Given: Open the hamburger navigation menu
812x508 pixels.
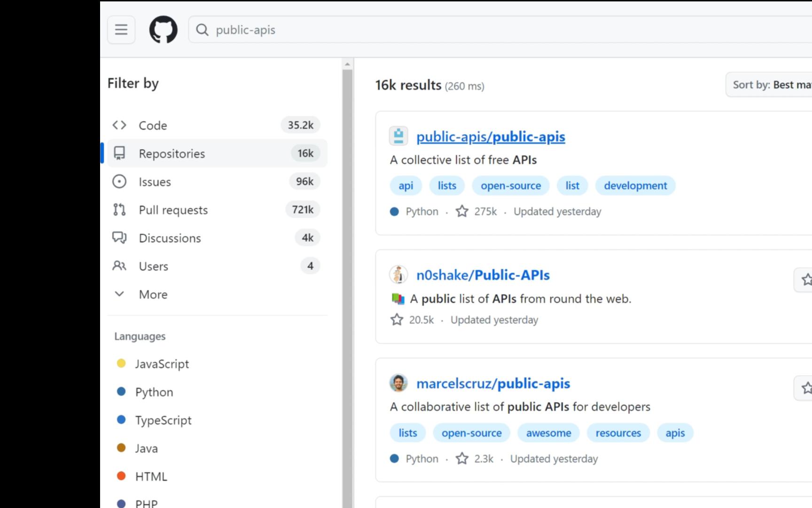Looking at the screenshot, I should (121, 30).
